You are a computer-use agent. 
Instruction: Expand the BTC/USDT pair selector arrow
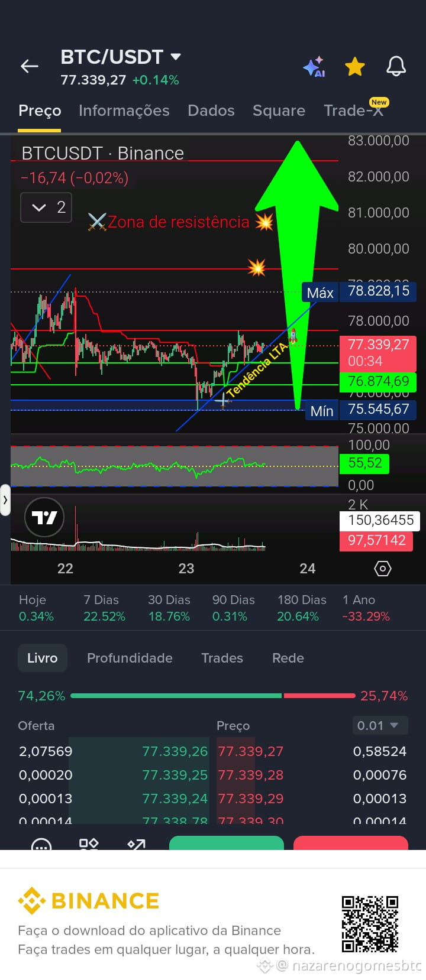(176, 57)
